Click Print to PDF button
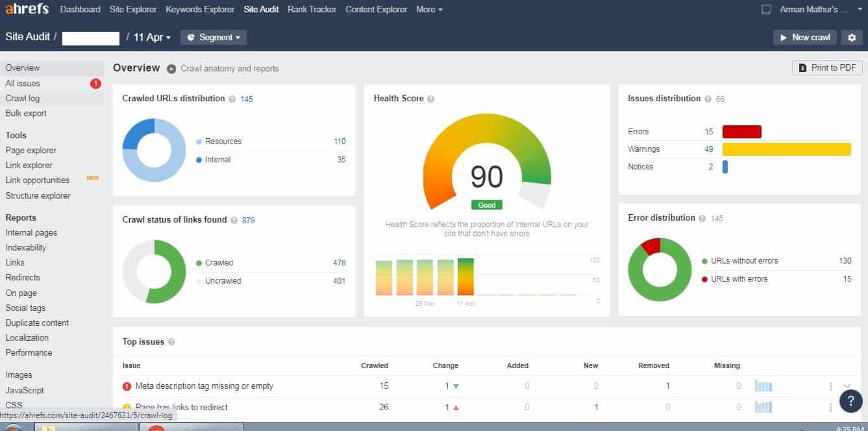 [x=828, y=68]
